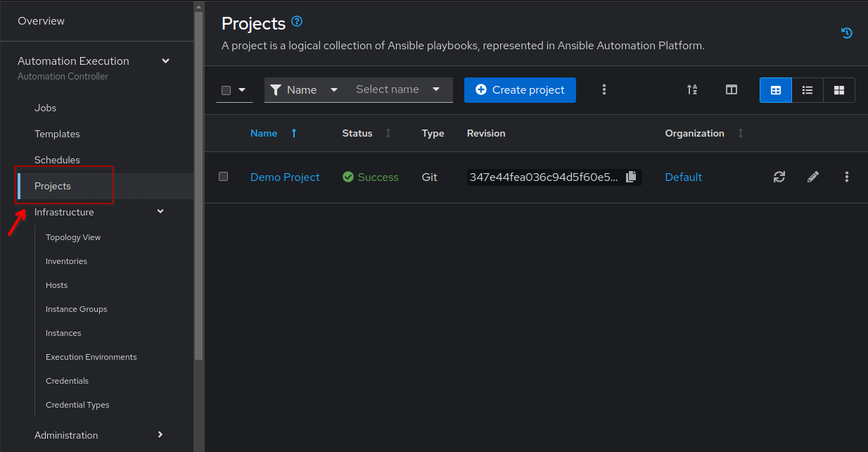Open the manage columns icon
This screenshot has width=868, height=452.
click(732, 89)
